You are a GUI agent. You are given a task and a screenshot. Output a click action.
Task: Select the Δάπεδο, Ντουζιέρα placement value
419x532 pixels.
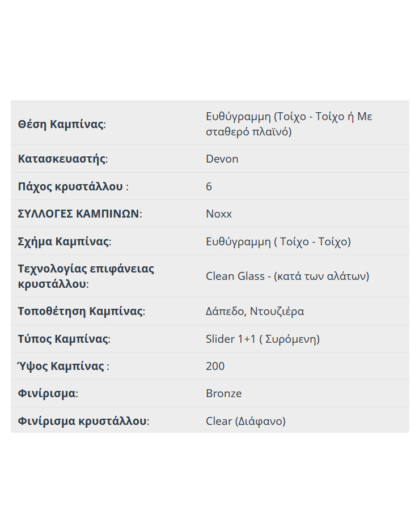point(255,311)
